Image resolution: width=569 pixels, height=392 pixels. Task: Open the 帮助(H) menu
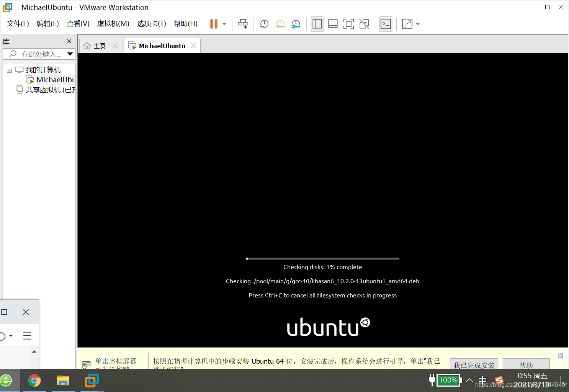click(x=186, y=24)
